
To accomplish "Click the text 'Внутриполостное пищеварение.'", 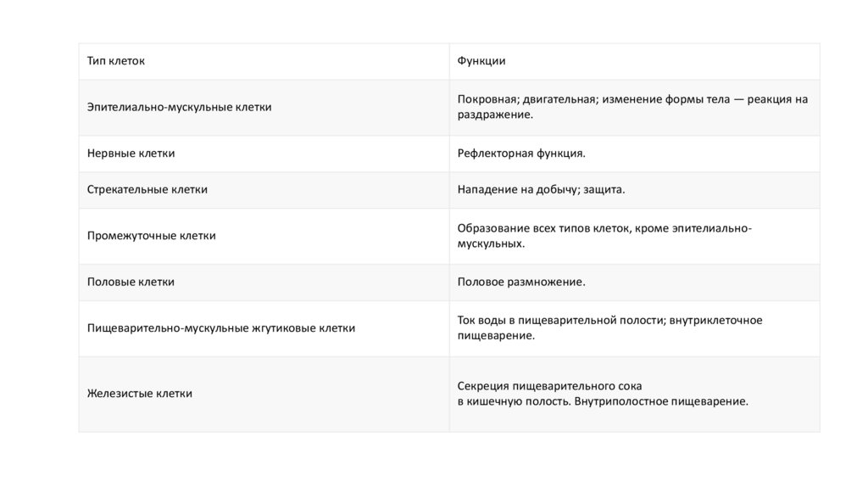I will [x=661, y=401].
